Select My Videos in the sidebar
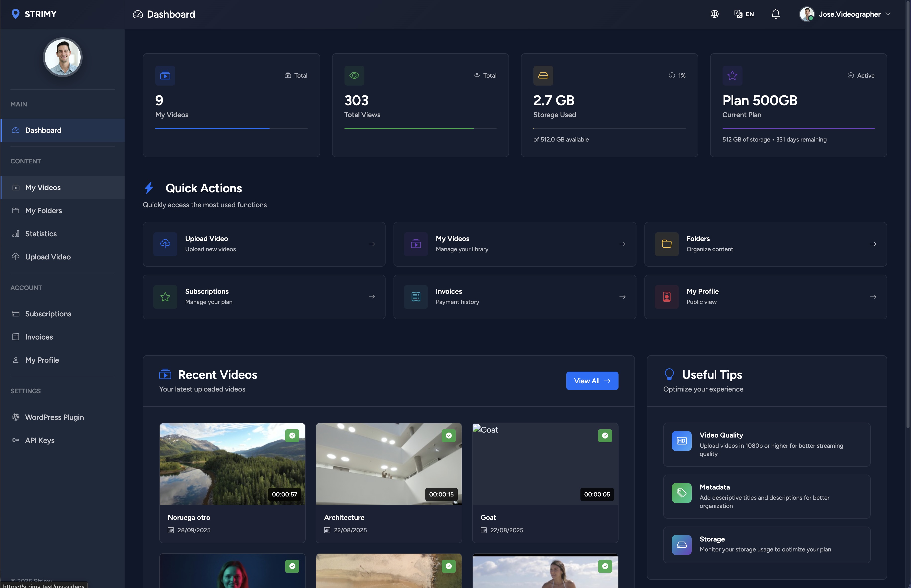 (x=43, y=188)
